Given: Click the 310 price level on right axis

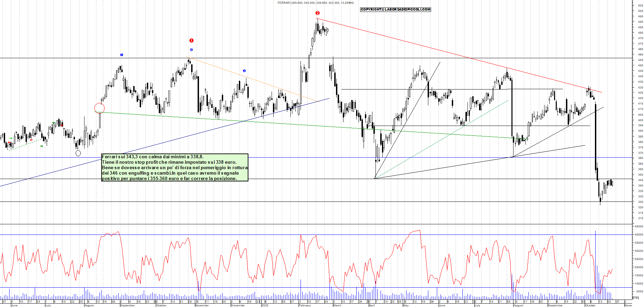Looking at the screenshot, I should tap(640, 218).
